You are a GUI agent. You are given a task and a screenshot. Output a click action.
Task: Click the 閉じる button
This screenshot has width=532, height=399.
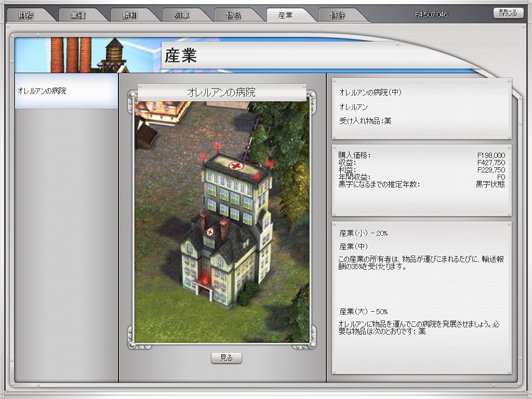[508, 13]
